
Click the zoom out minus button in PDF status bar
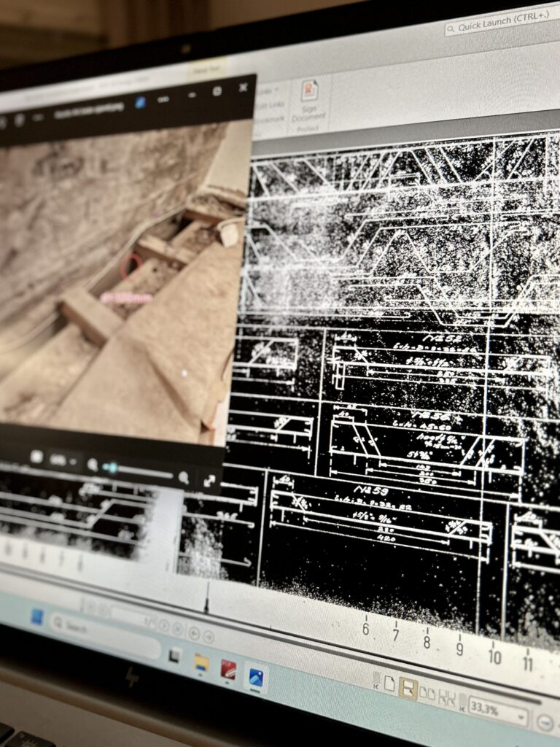pos(545,723)
